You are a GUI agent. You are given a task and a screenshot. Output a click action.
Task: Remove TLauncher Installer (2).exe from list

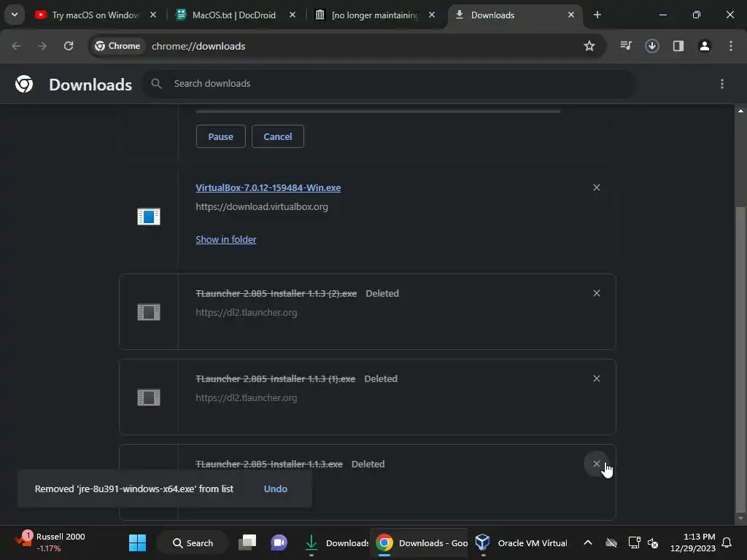[596, 293]
